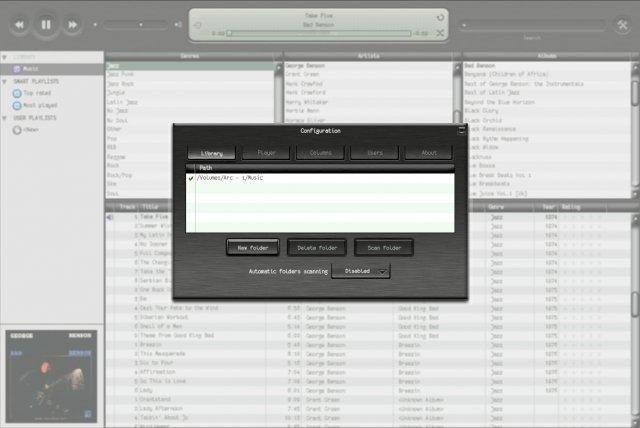Toggle the shuffle icon in the now-playing display

pyautogui.click(x=440, y=33)
